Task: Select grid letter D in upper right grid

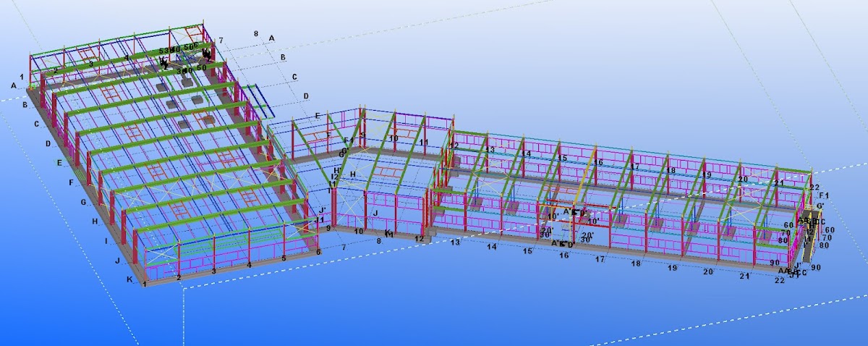Action: tap(306, 96)
